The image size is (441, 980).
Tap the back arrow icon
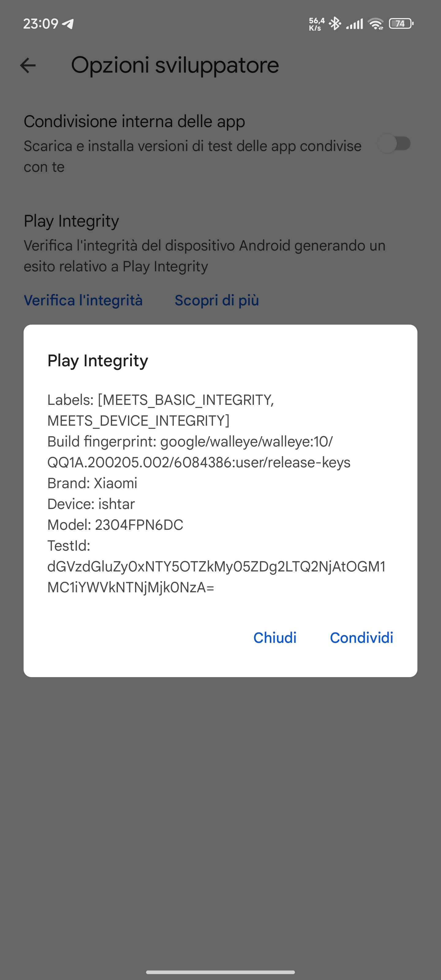coord(28,66)
